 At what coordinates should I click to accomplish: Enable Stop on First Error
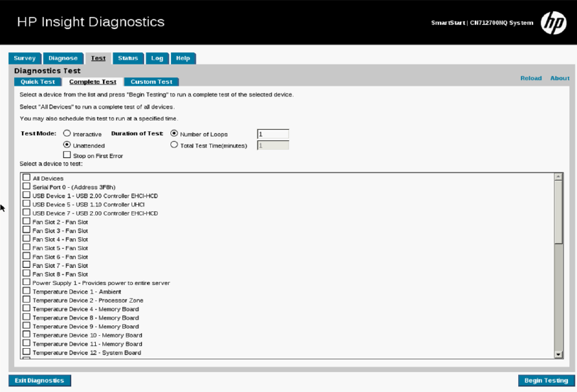pyautogui.click(x=67, y=155)
